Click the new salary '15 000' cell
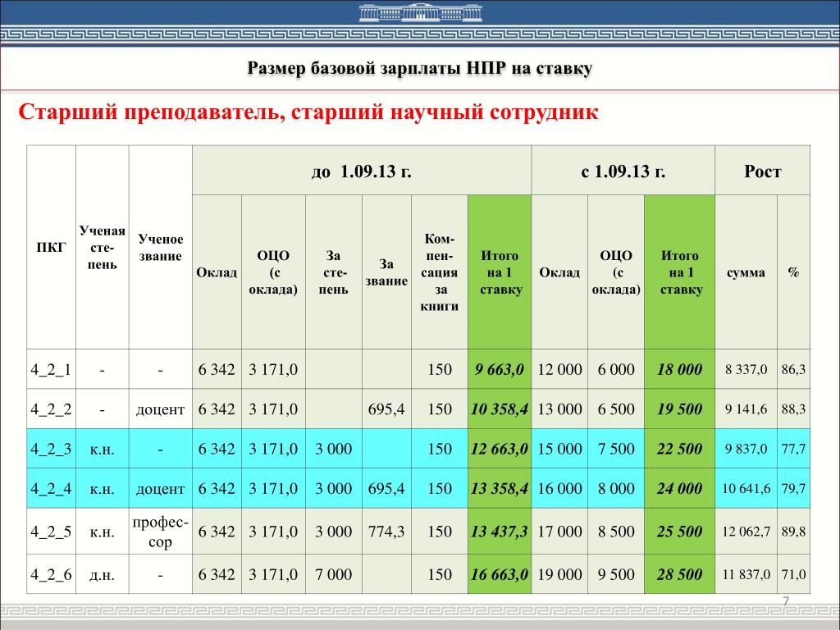Screen dimensions: 840x630 click(559, 449)
